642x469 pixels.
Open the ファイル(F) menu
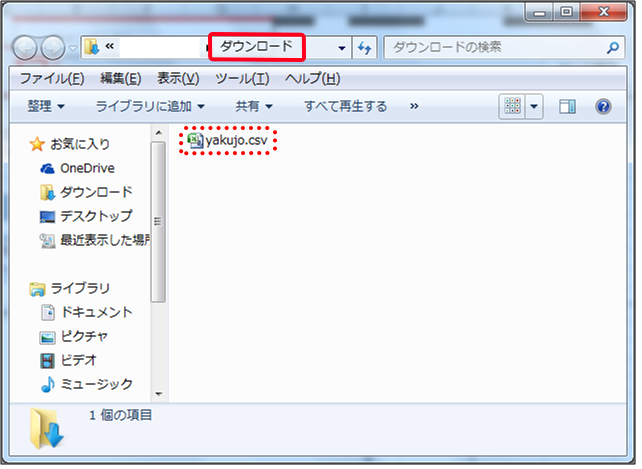[x=51, y=78]
